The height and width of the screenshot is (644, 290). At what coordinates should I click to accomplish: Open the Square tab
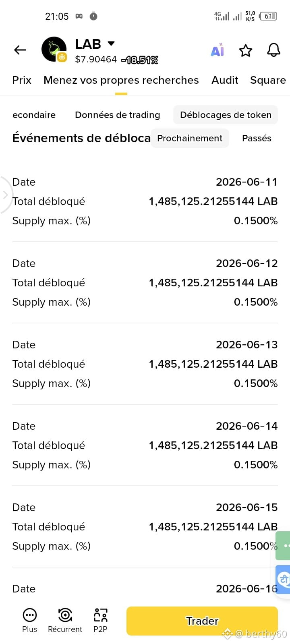pyautogui.click(x=268, y=80)
